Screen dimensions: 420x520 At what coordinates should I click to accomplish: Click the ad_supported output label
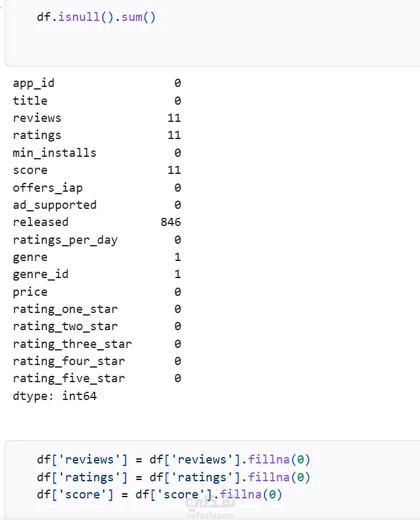tap(55, 205)
